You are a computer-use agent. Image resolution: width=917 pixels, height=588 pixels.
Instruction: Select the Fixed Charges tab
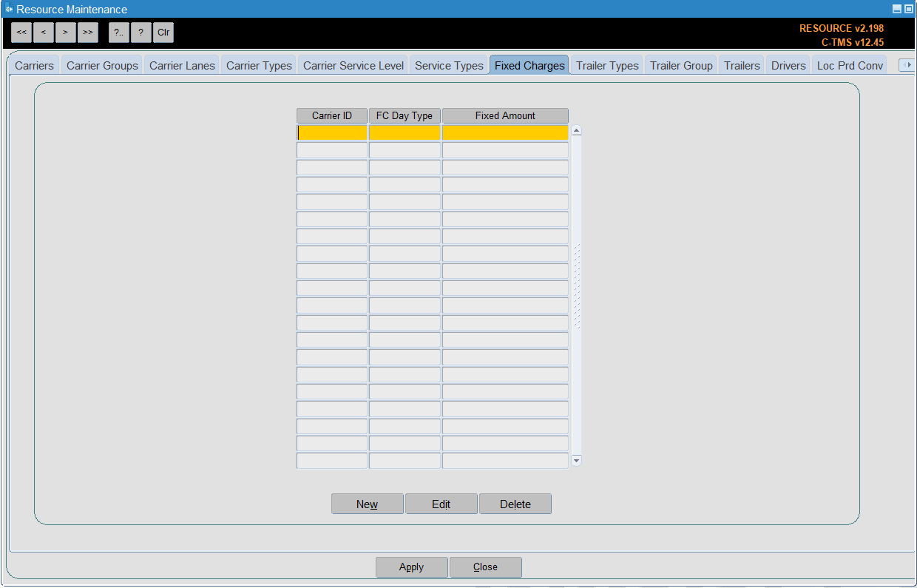pyautogui.click(x=529, y=65)
